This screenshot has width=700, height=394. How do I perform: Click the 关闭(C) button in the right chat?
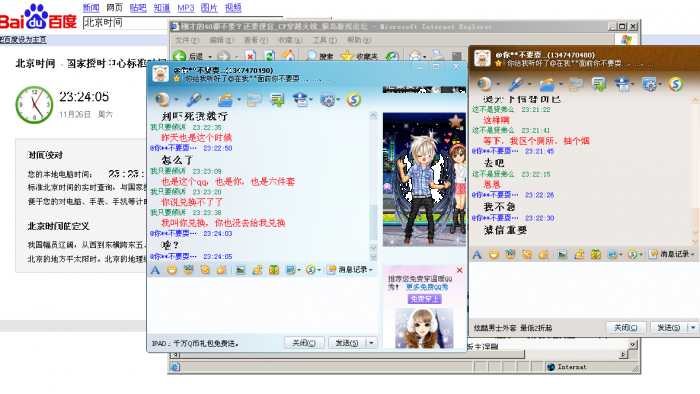(626, 328)
